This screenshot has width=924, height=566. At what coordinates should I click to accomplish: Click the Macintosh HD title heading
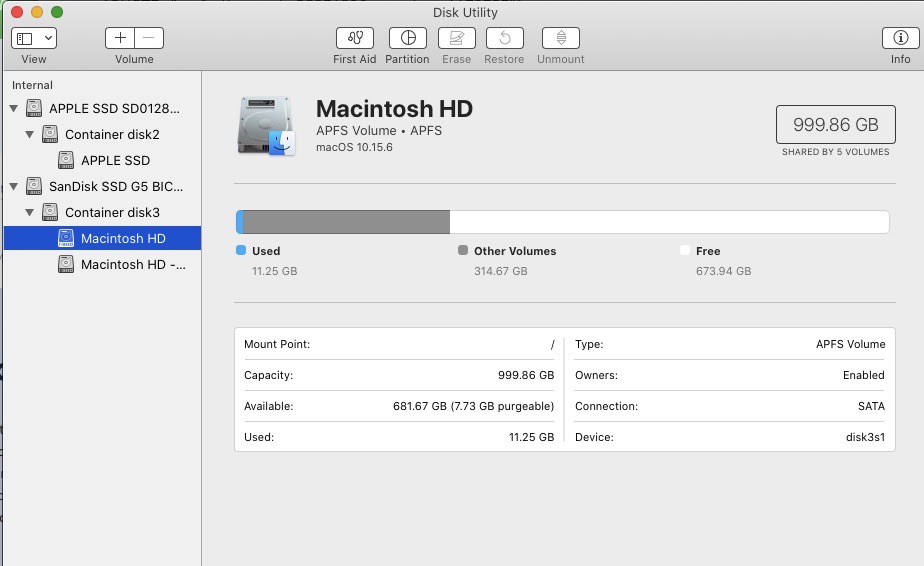[x=394, y=109]
